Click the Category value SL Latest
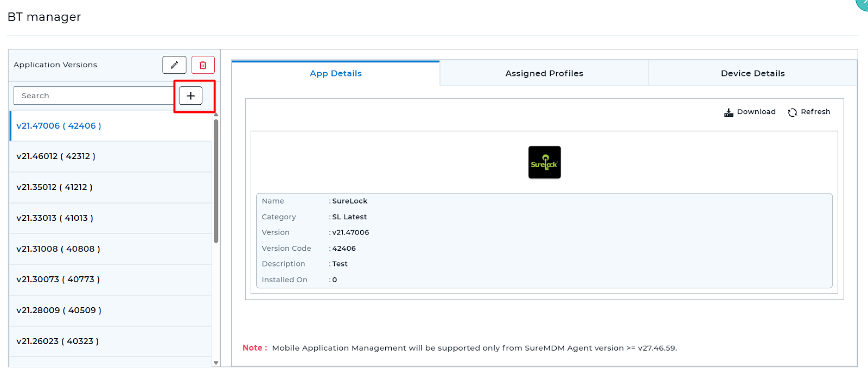 click(349, 217)
